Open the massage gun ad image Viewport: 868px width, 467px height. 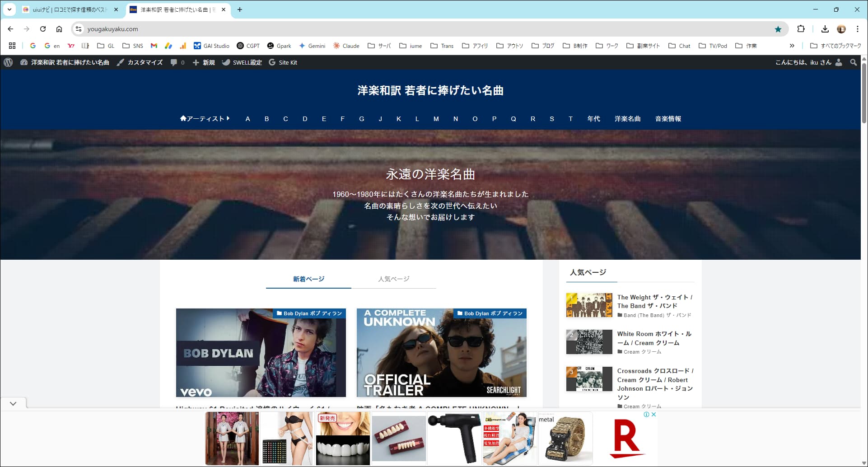(454, 439)
